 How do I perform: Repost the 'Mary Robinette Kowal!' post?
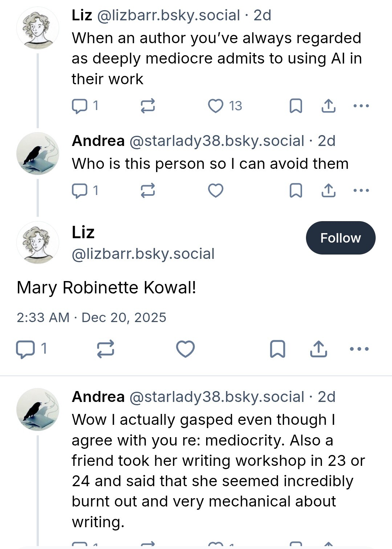106,349
